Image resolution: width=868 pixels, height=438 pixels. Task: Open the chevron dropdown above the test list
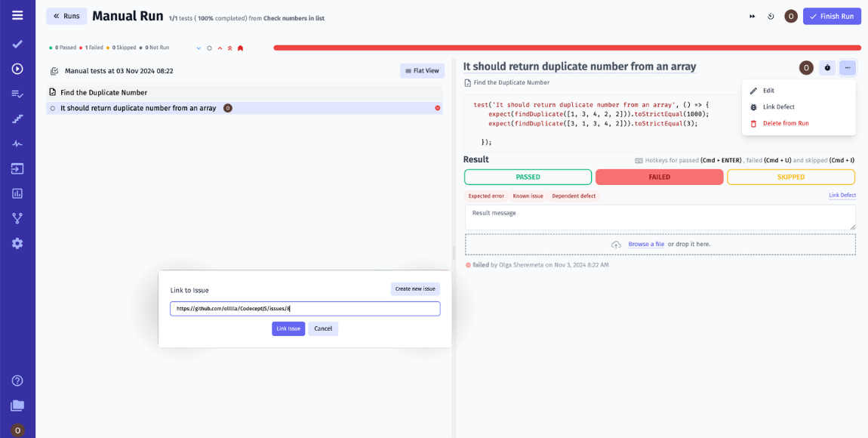coord(199,47)
